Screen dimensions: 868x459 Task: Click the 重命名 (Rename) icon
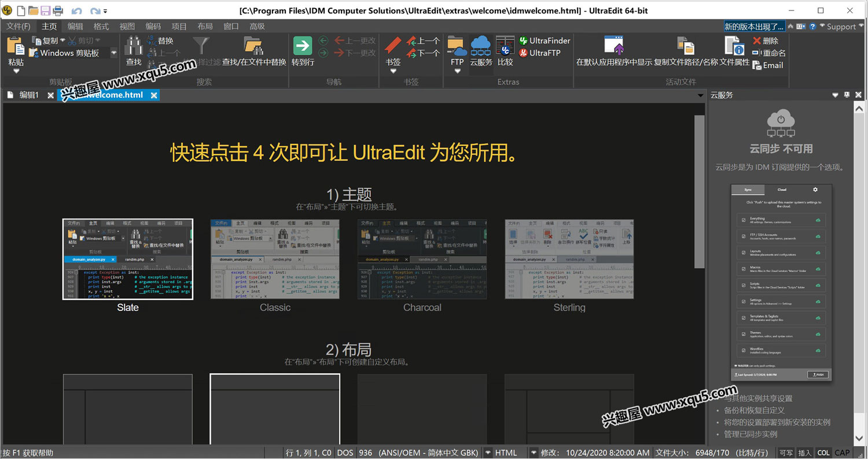[x=757, y=53]
